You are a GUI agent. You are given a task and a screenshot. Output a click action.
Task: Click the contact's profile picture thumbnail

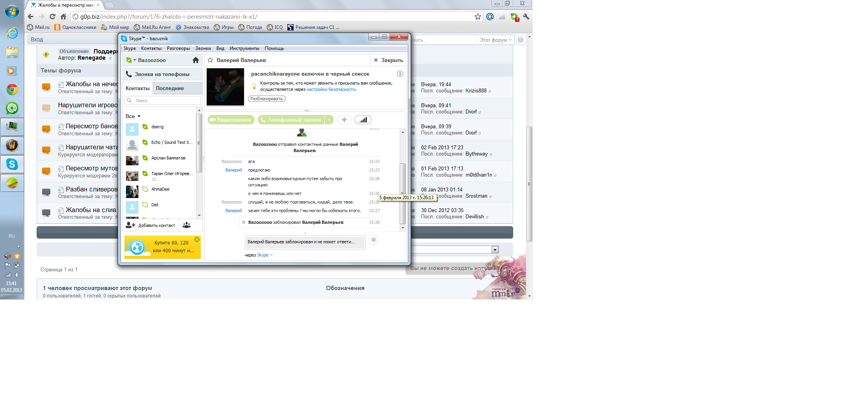pyautogui.click(x=225, y=87)
